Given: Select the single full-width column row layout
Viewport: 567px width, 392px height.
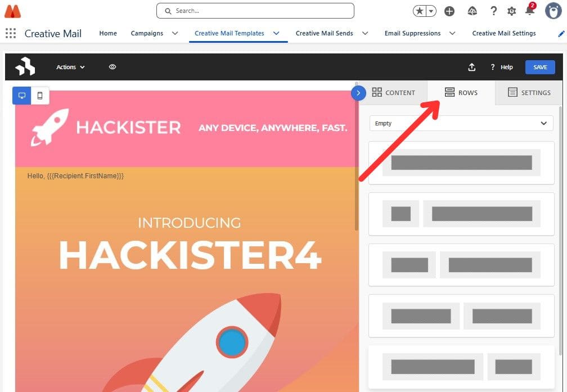Looking at the screenshot, I should (461, 163).
